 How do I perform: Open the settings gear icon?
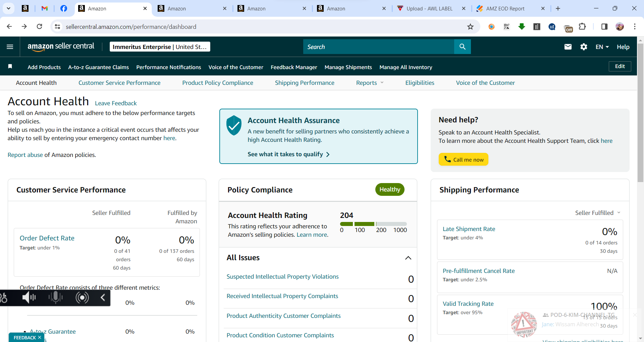coord(584,47)
